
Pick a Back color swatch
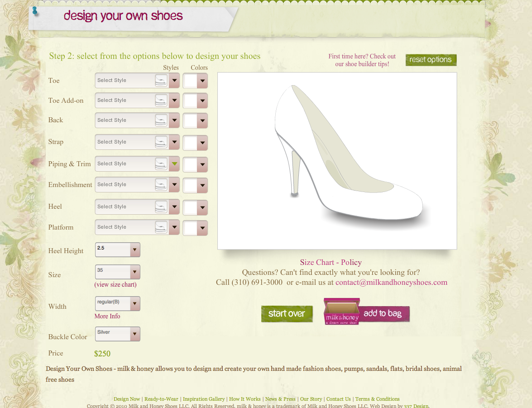pos(195,120)
